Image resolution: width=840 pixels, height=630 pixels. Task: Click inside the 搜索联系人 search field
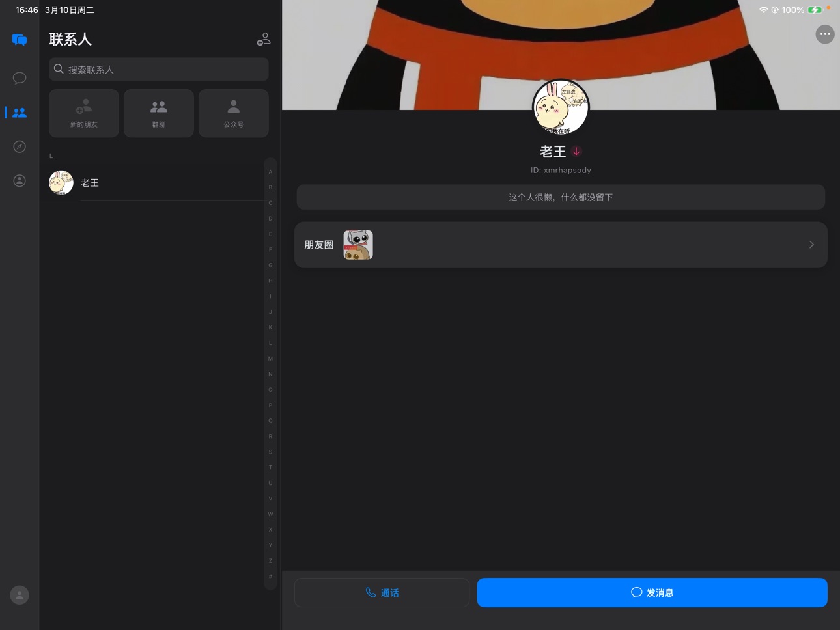pyautogui.click(x=159, y=69)
